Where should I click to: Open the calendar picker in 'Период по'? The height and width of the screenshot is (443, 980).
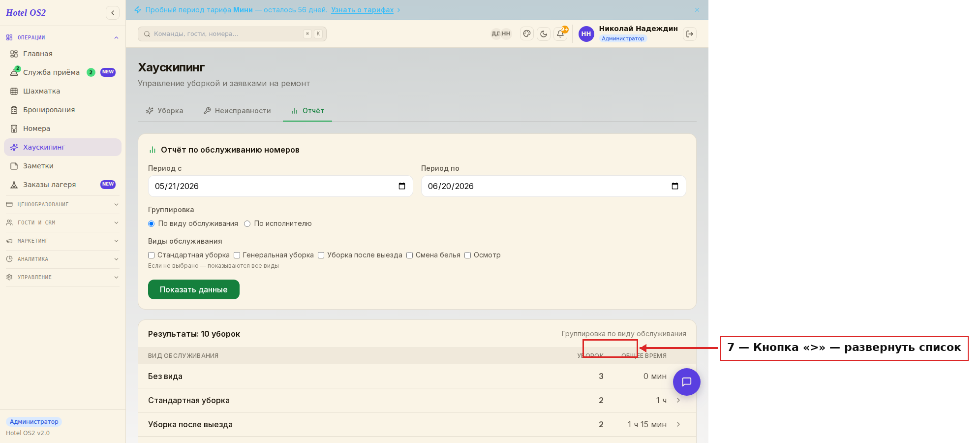[x=675, y=186]
